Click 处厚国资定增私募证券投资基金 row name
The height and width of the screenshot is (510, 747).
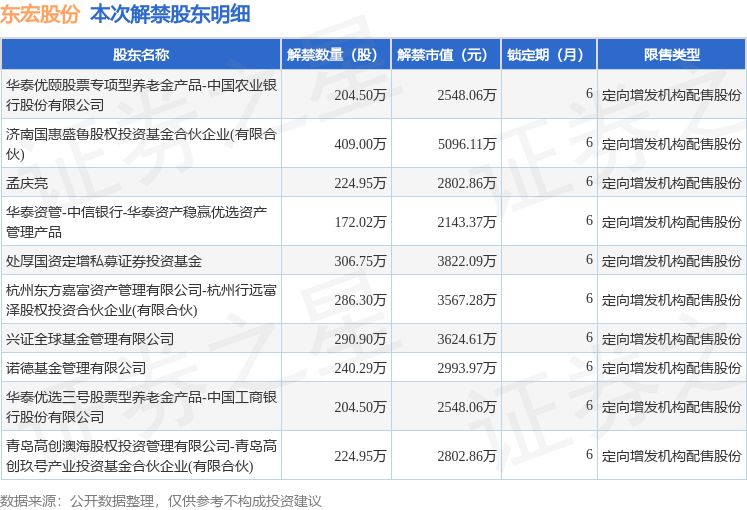click(x=104, y=261)
